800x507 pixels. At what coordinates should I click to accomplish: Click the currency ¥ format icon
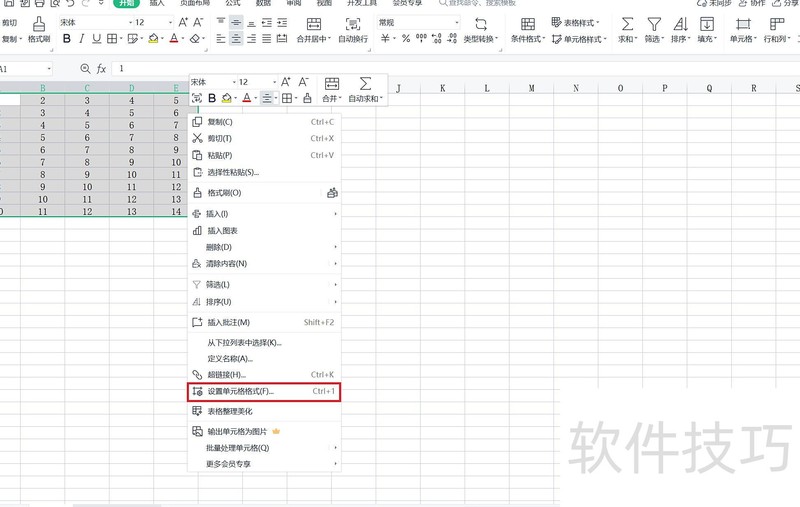[x=386, y=39]
